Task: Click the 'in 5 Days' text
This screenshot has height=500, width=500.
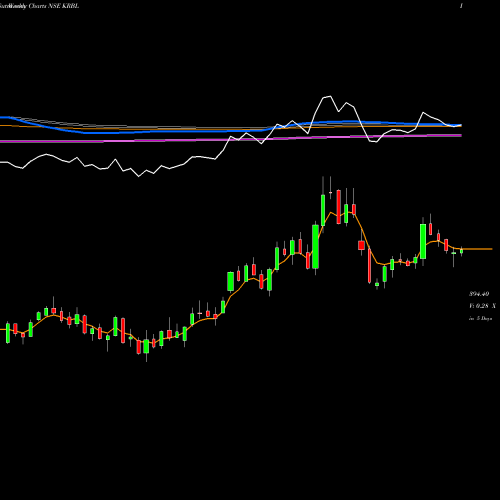Action: point(480,318)
